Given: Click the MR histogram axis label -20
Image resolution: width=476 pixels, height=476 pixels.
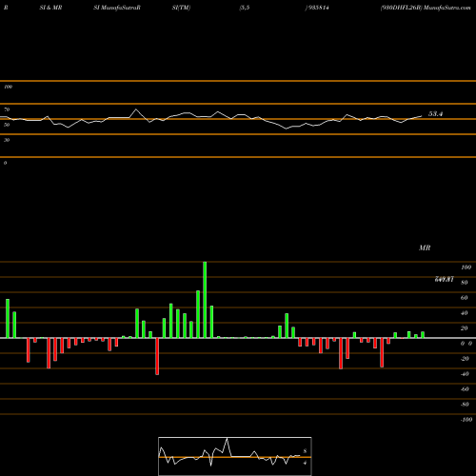Looking at the screenshot, I should pyautogui.click(x=465, y=359).
